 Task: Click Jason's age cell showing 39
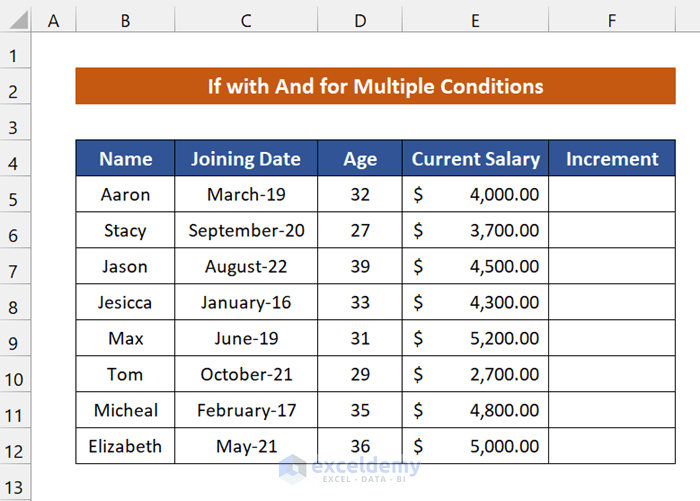pos(360,267)
